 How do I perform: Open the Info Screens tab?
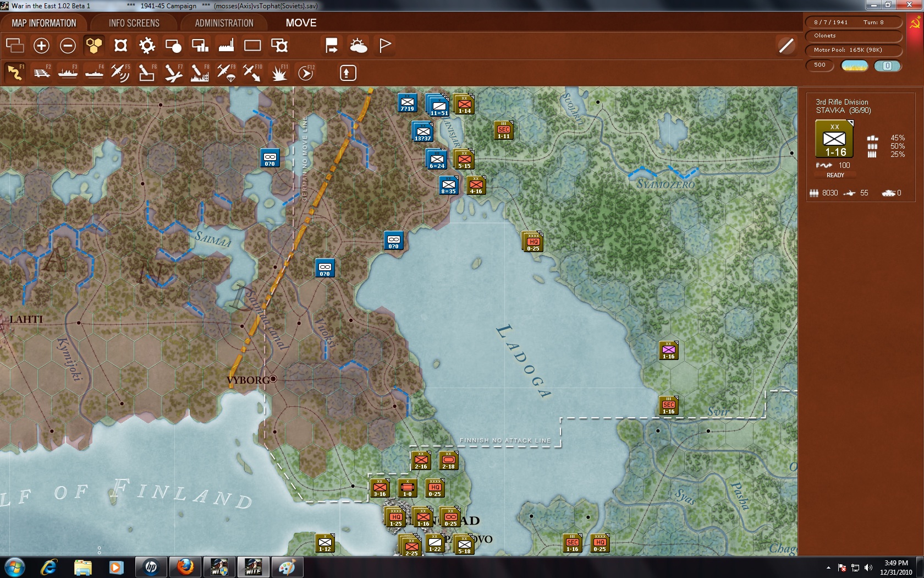tap(134, 23)
